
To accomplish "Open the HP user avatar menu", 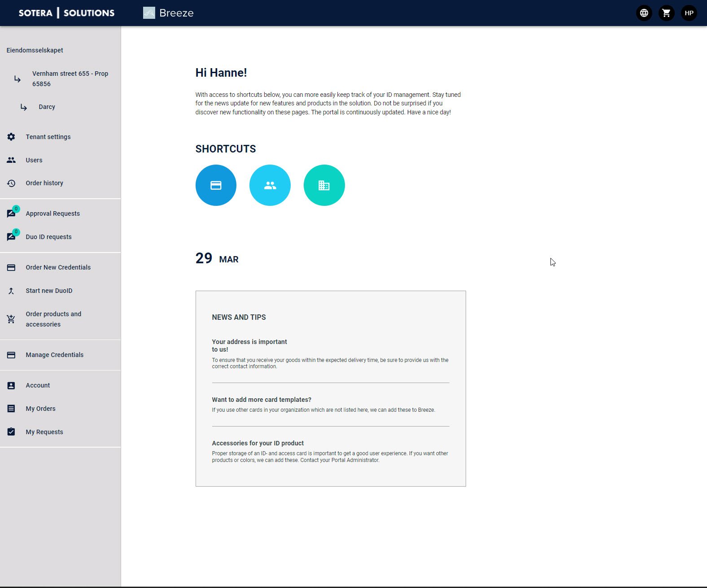I will pyautogui.click(x=689, y=13).
